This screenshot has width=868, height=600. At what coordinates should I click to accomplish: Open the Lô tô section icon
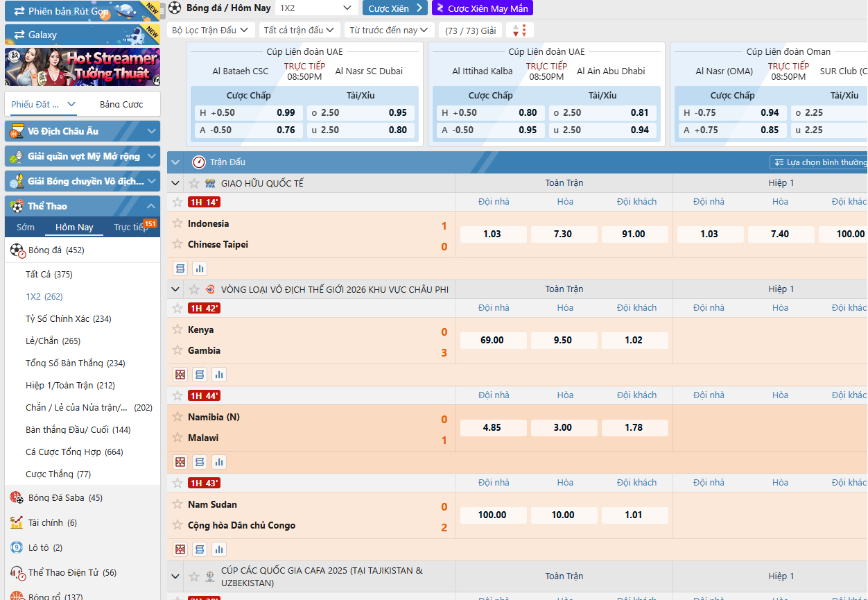point(17,547)
